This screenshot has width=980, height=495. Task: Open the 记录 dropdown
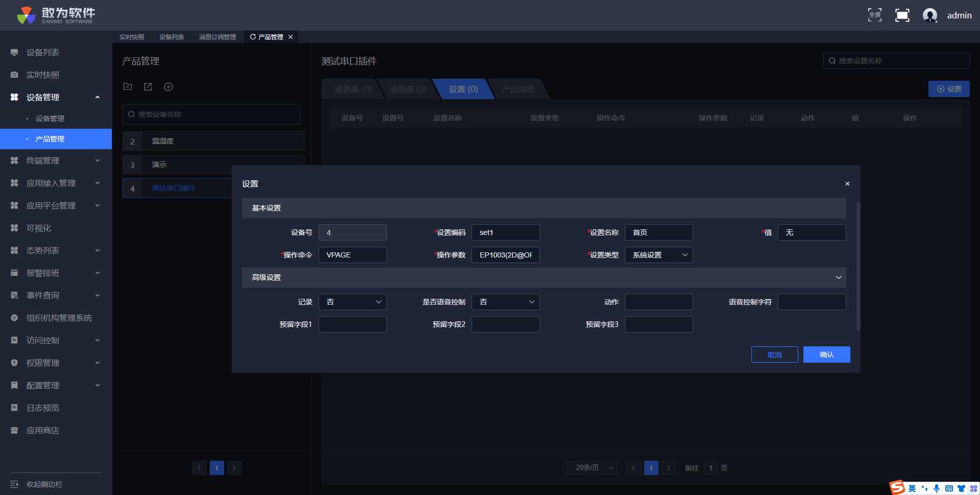(352, 302)
